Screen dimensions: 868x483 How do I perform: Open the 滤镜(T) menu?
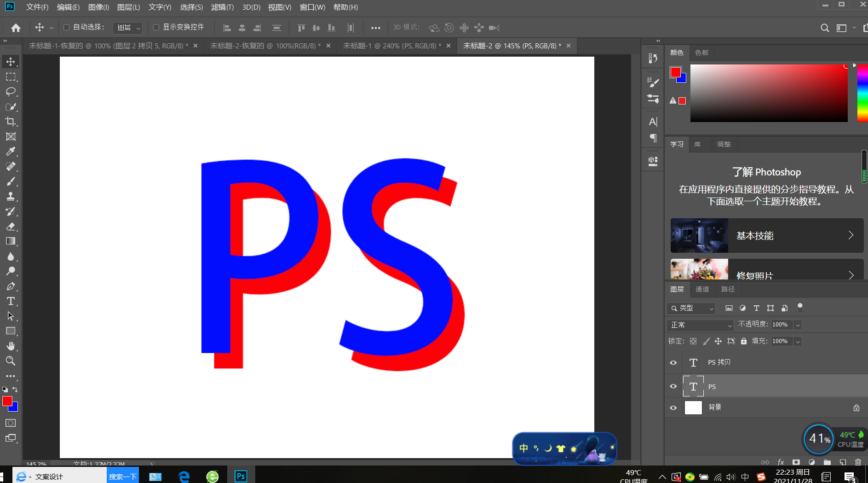[222, 7]
